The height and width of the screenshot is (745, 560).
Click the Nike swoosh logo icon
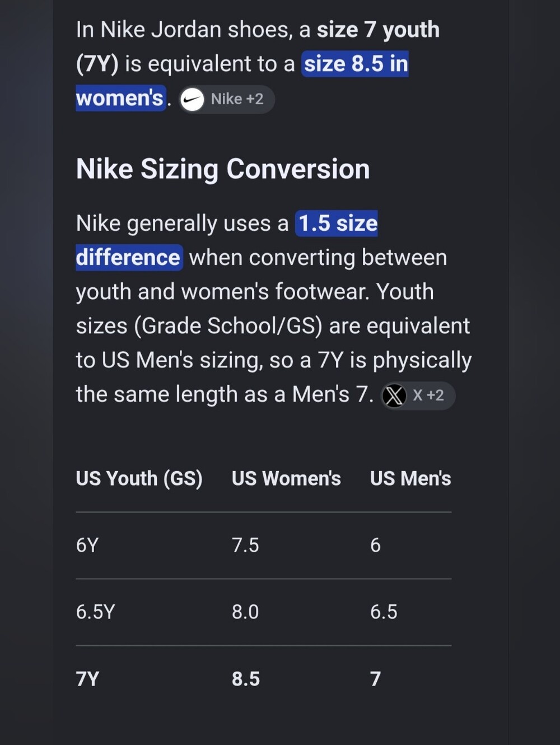click(192, 100)
